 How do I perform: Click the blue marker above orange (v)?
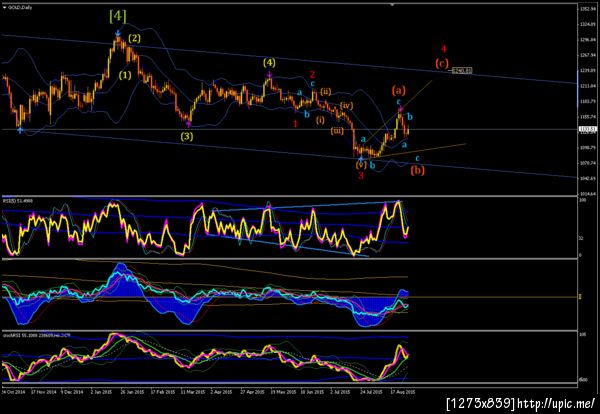pos(360,158)
